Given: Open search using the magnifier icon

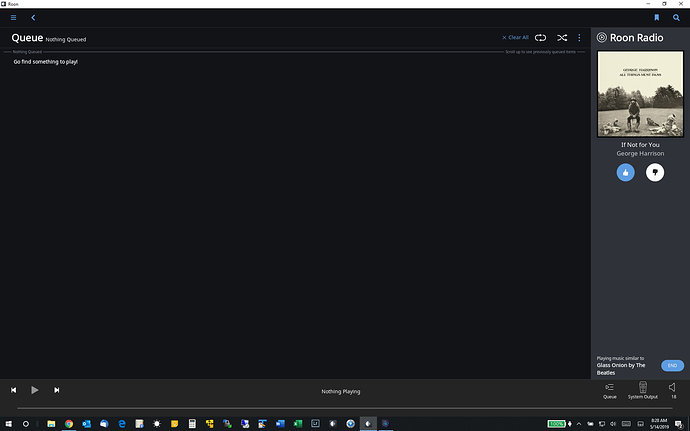Looking at the screenshot, I should pyautogui.click(x=676, y=18).
